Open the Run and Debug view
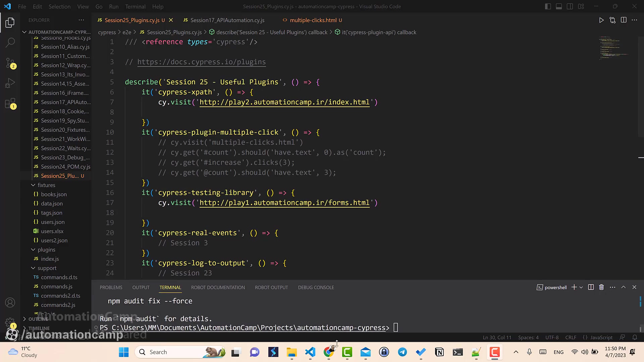The image size is (644, 362). tap(10, 83)
